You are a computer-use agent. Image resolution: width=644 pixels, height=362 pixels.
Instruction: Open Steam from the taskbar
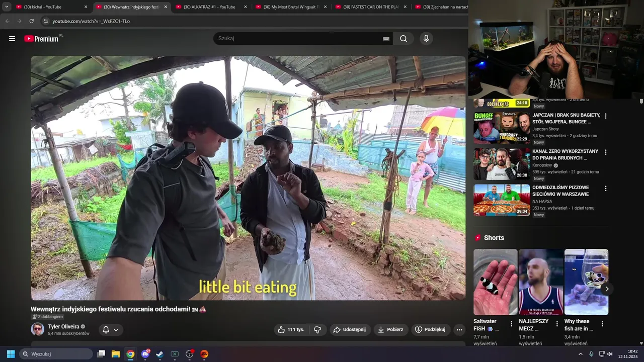[159, 354]
